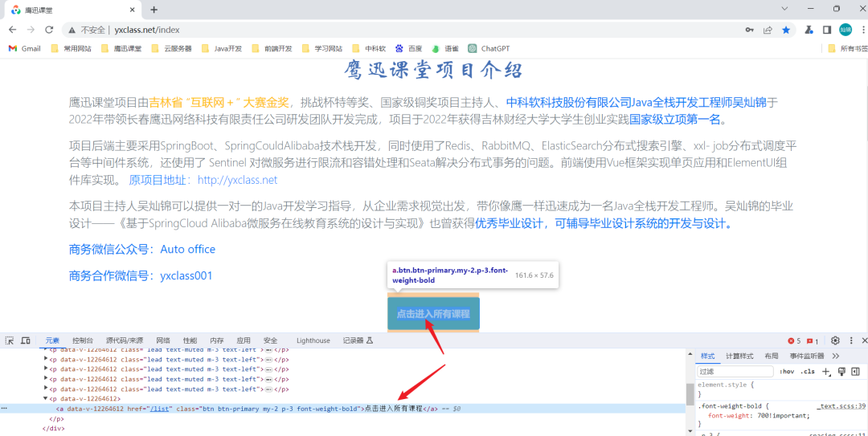The image size is (868, 436).
Task: Switch to the 应用 DevTools tab
Action: [x=244, y=340]
